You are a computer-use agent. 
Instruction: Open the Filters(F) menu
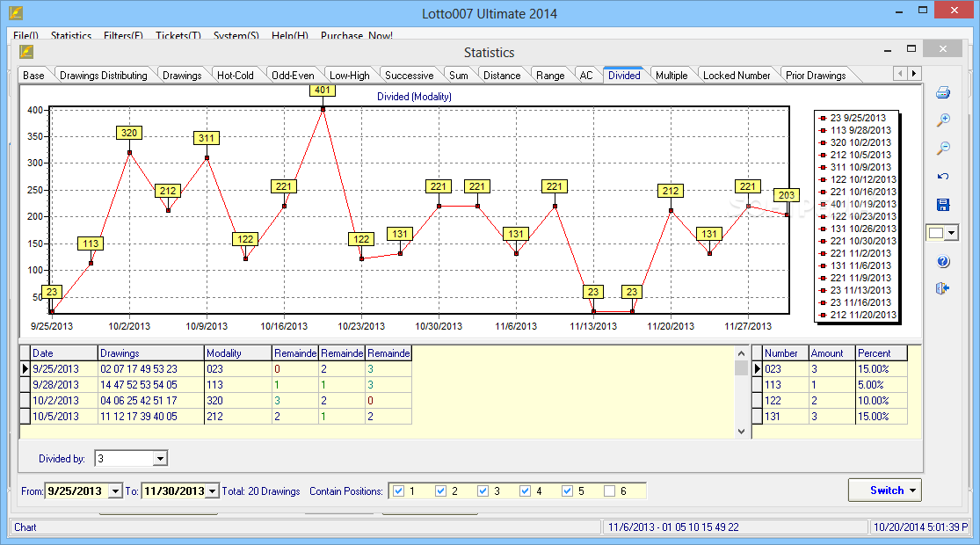(123, 36)
